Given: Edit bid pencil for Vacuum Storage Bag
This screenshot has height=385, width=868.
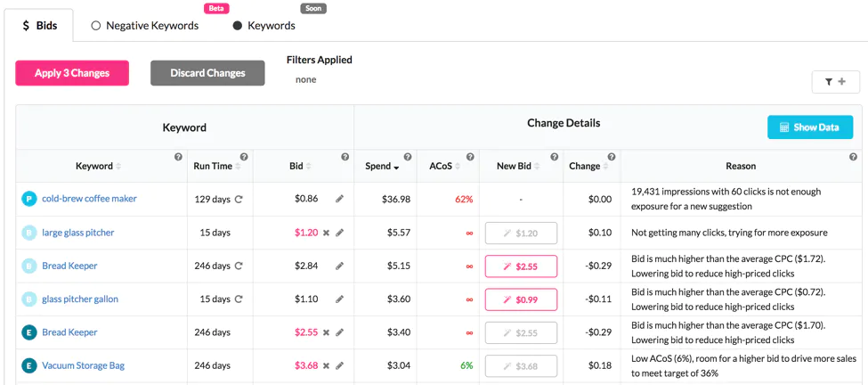Looking at the screenshot, I should click(x=339, y=365).
